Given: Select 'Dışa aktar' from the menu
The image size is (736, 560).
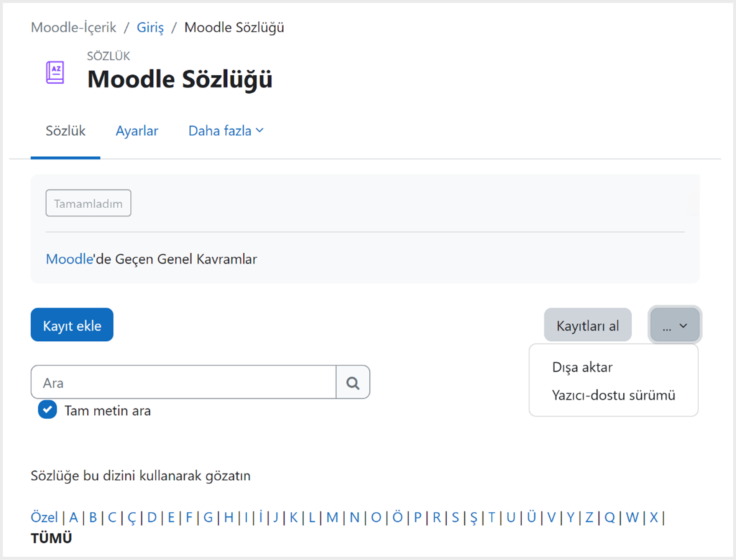Looking at the screenshot, I should click(x=582, y=367).
